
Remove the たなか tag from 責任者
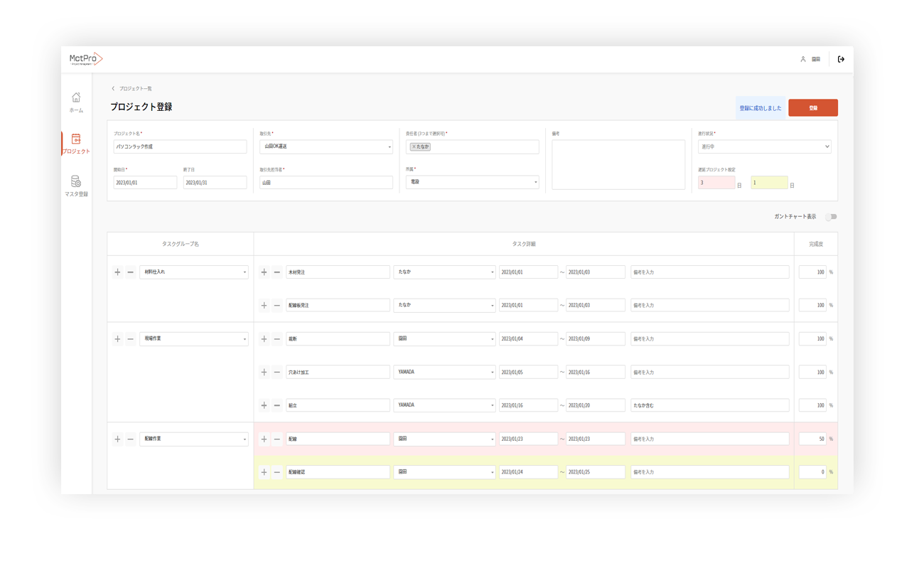point(414,147)
